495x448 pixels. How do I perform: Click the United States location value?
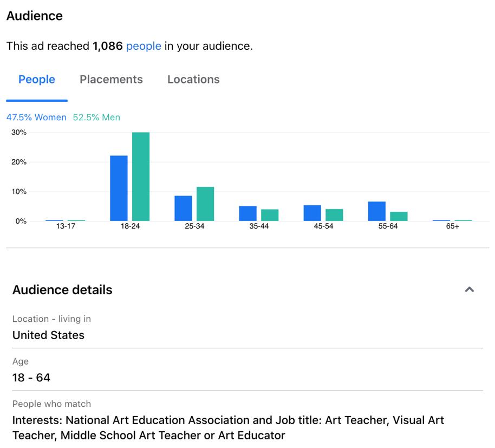(48, 335)
